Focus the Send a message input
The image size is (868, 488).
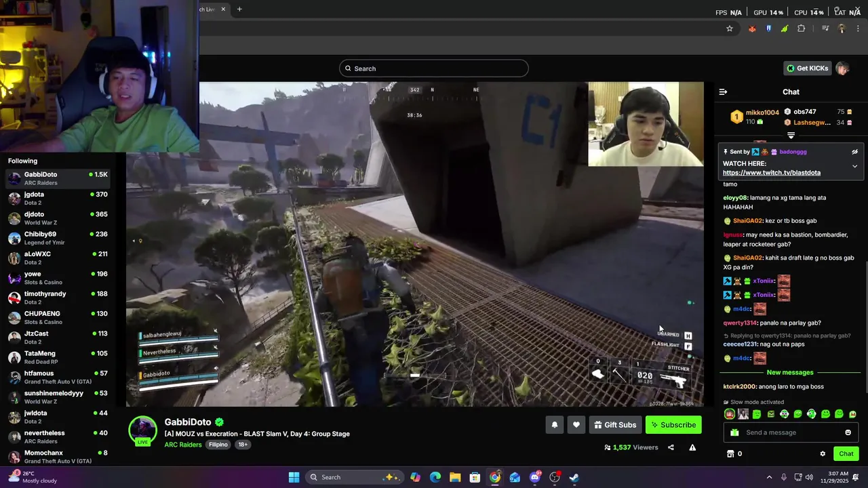792,432
